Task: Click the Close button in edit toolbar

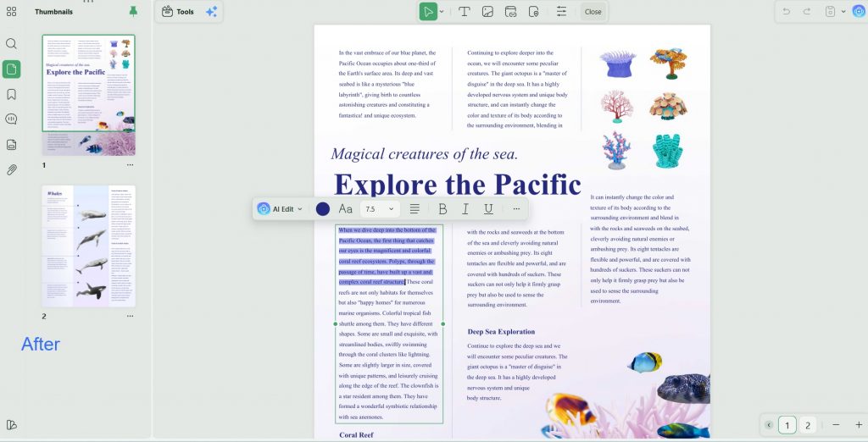Action: (593, 12)
